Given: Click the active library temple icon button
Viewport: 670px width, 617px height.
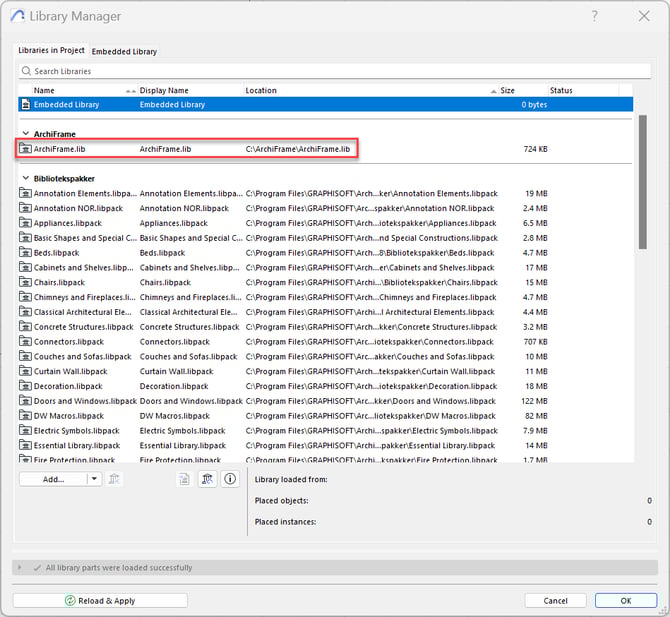Looking at the screenshot, I should 207,479.
